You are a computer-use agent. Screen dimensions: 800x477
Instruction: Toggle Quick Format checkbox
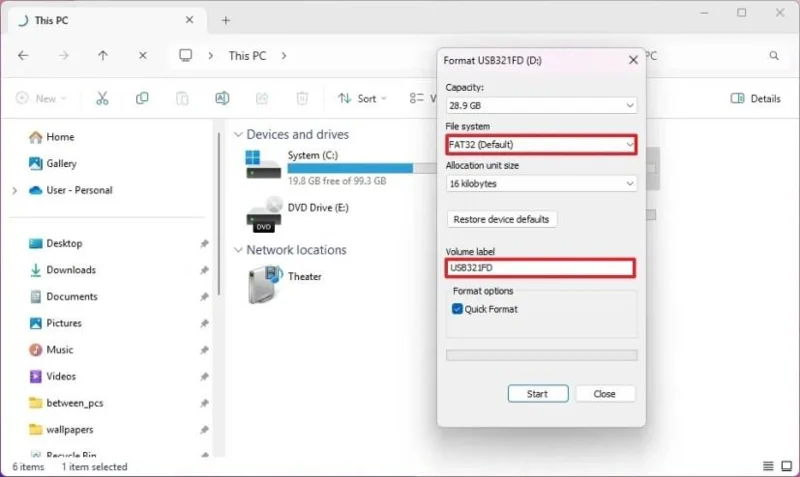pyautogui.click(x=457, y=309)
